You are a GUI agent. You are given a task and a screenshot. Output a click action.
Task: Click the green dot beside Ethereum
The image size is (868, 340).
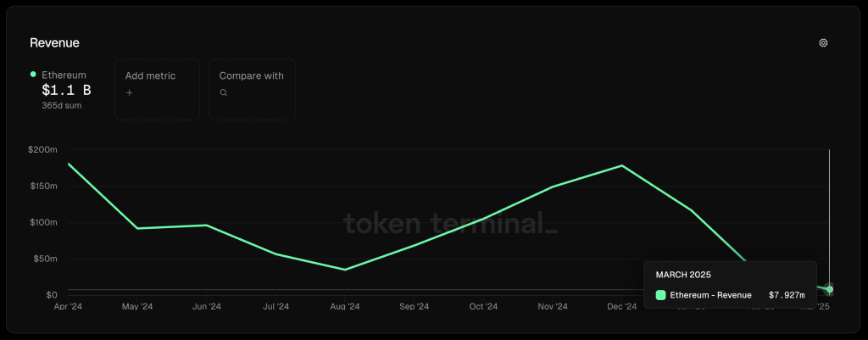(x=33, y=75)
